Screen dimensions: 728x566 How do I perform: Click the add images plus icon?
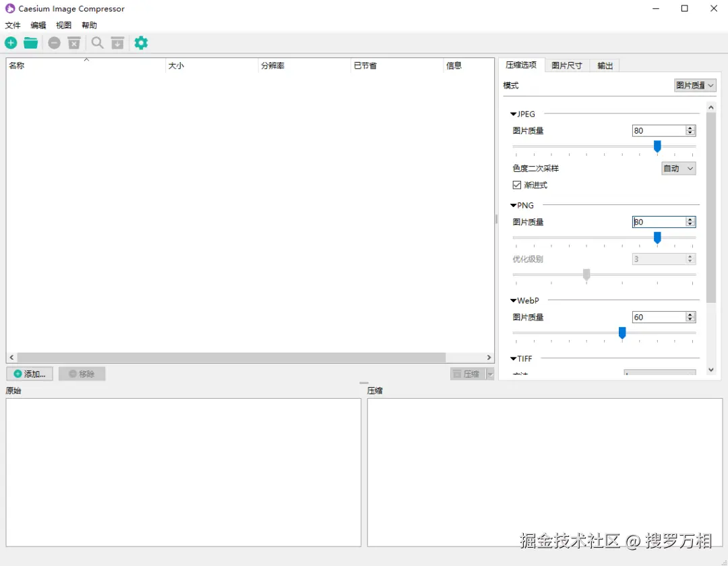[x=11, y=43]
